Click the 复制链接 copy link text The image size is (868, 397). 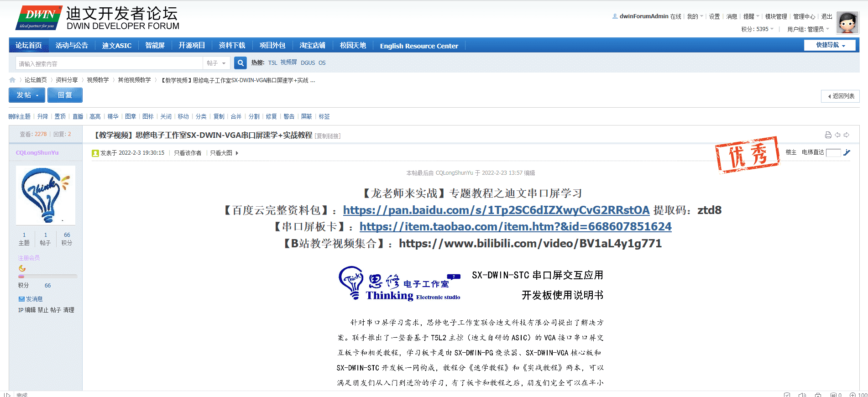(x=328, y=136)
